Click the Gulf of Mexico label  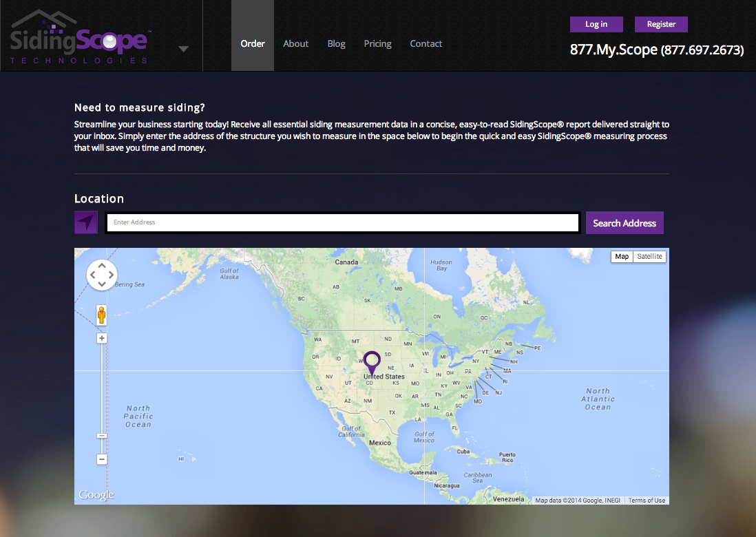(424, 437)
